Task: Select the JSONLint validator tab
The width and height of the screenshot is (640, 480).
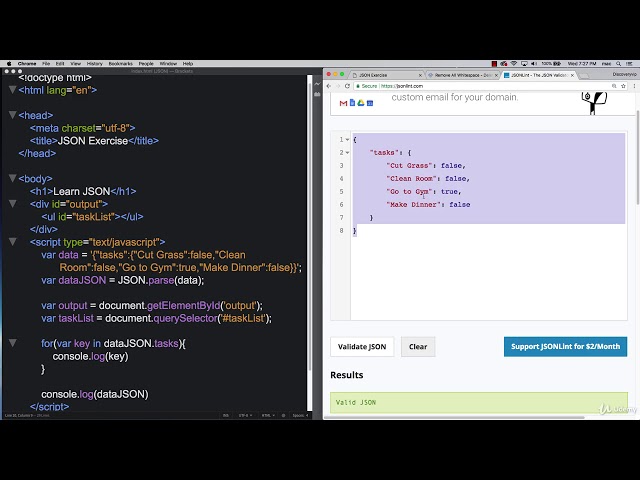Action: 539,75
